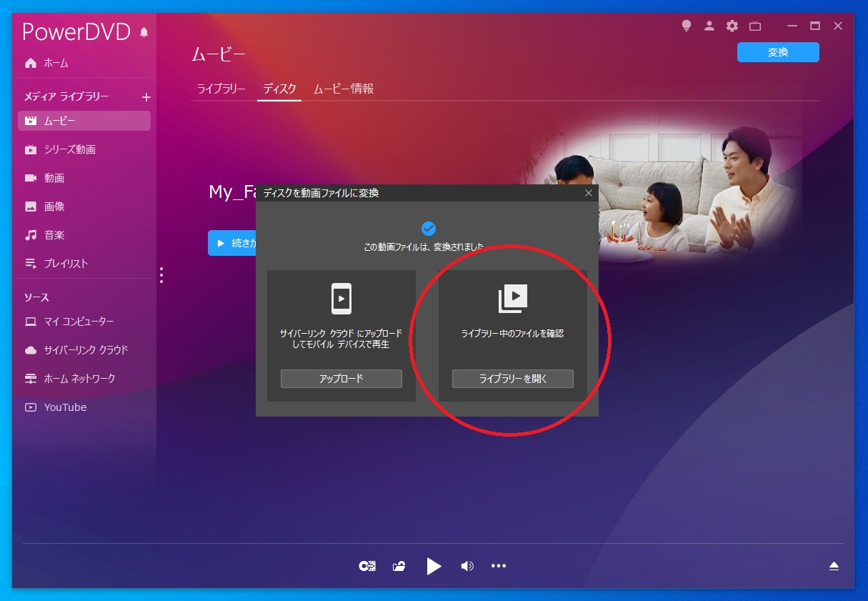Close the disc conversion dialog
868x601 pixels.
[589, 193]
